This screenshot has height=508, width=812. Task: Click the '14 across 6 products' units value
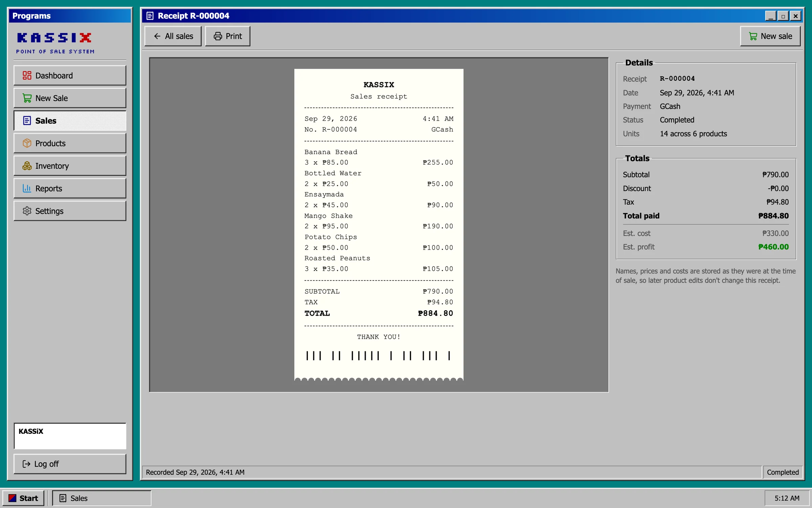click(x=693, y=134)
